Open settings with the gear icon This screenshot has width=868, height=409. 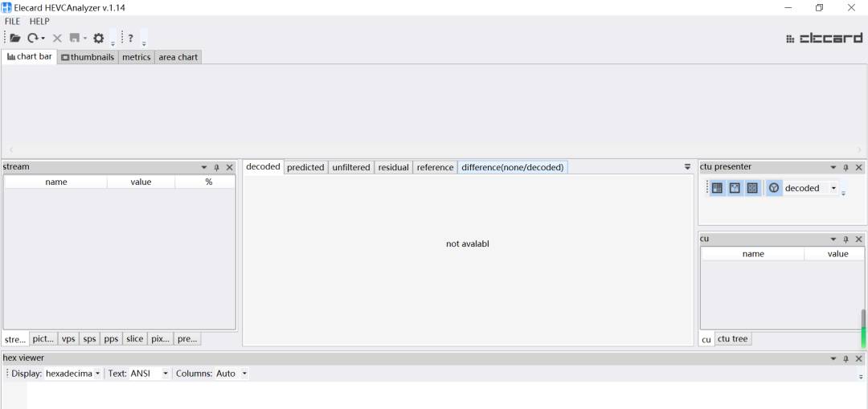coord(99,38)
